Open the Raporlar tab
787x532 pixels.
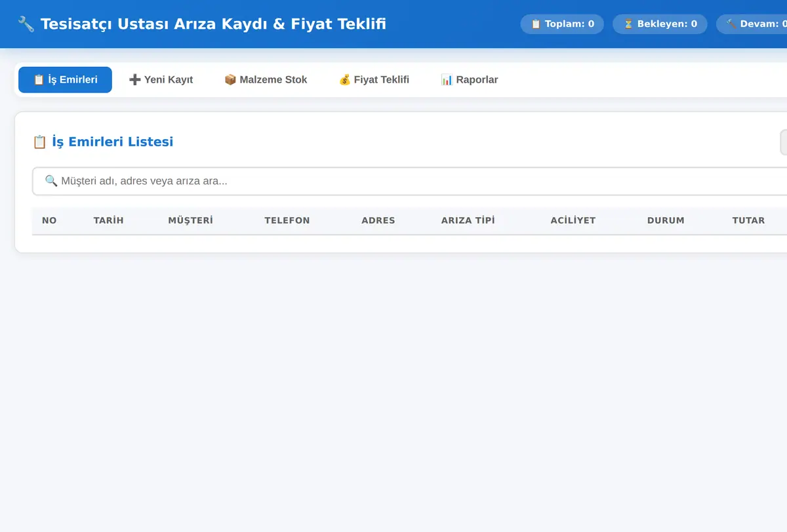[x=470, y=80]
